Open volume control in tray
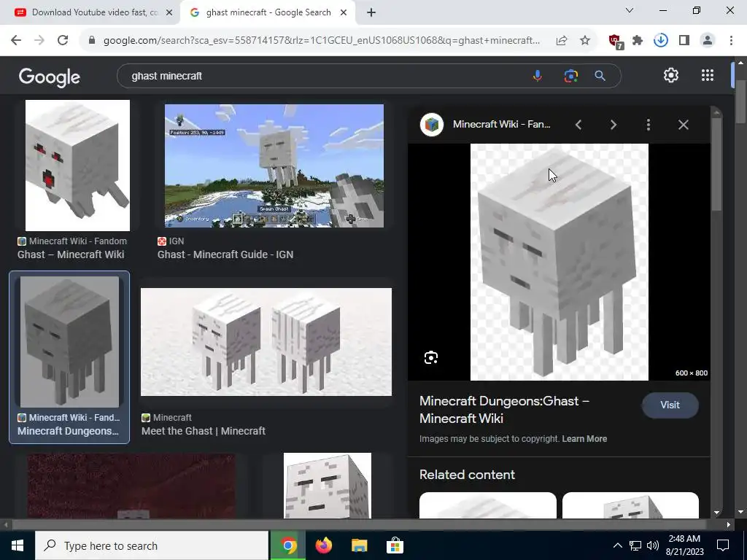 [x=653, y=545]
